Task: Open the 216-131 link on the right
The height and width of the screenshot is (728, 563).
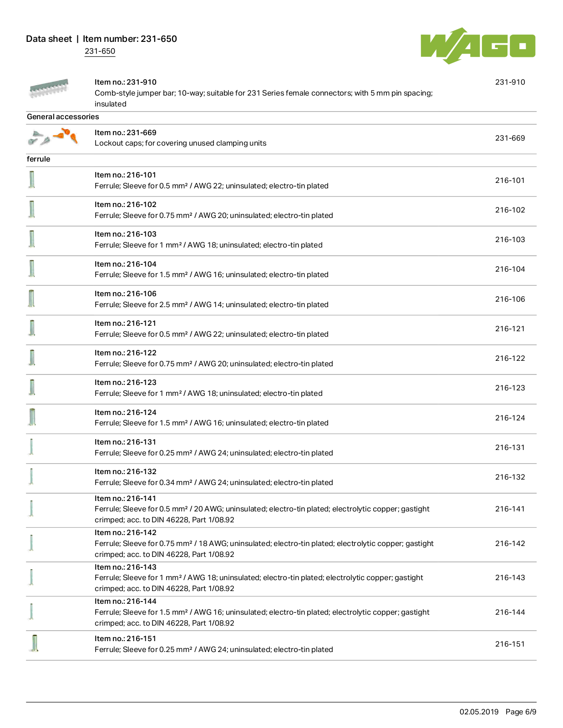Action: (510, 448)
